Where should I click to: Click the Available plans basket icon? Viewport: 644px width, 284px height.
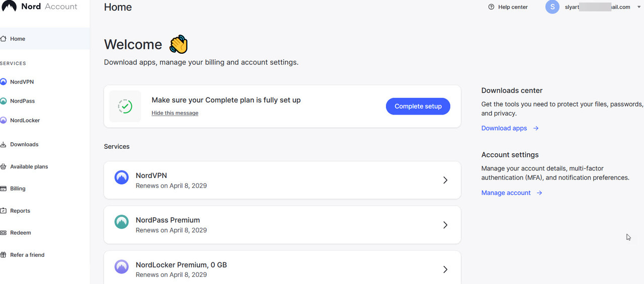(x=3, y=167)
